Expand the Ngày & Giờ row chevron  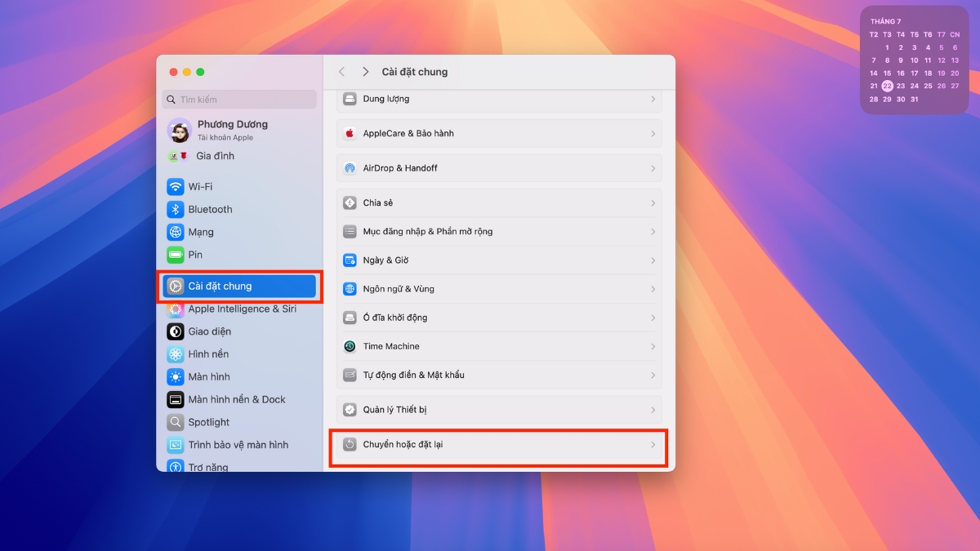click(x=652, y=260)
